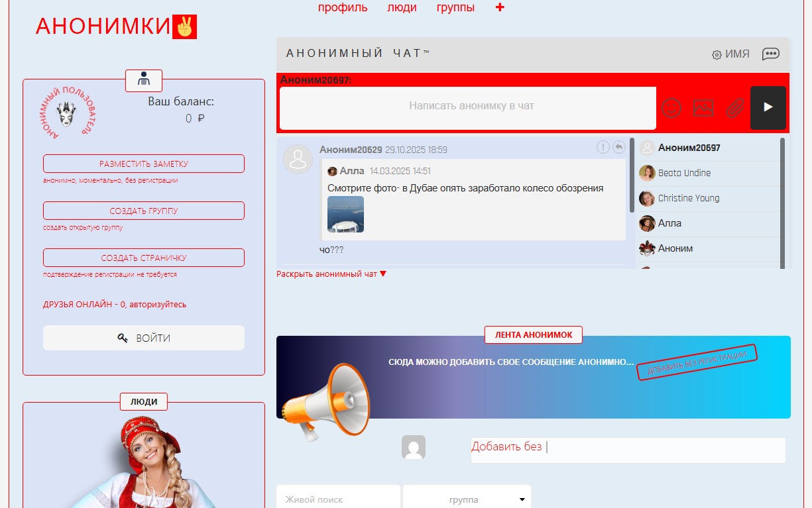Viewport: 812px width, 508px height.
Task: Click the red plus icon in top menu
Action: [x=500, y=8]
